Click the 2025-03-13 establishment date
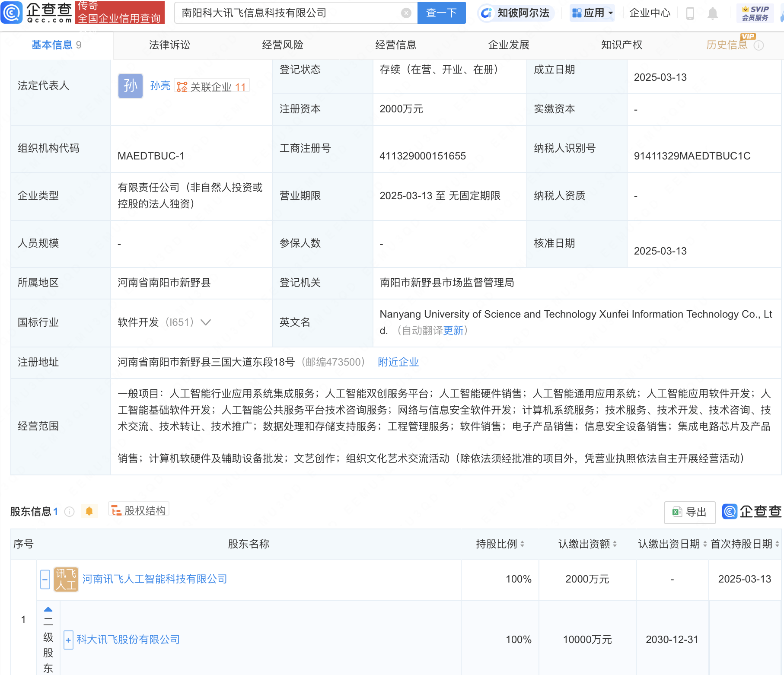Image resolution: width=784 pixels, height=675 pixels. click(660, 77)
